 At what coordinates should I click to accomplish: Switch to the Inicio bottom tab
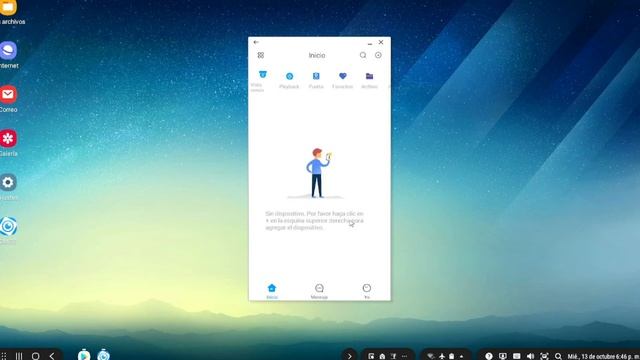point(272,291)
